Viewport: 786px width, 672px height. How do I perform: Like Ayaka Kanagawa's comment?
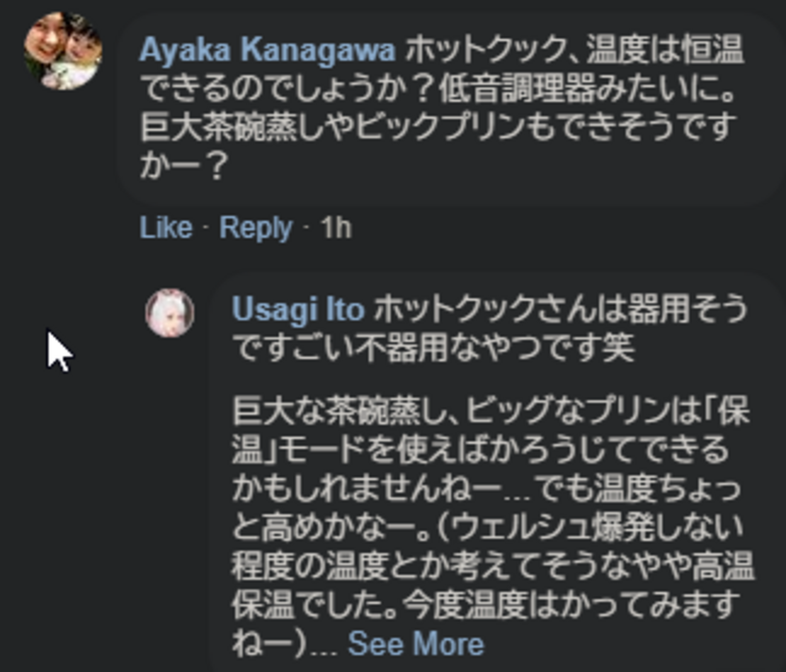pyautogui.click(x=166, y=228)
